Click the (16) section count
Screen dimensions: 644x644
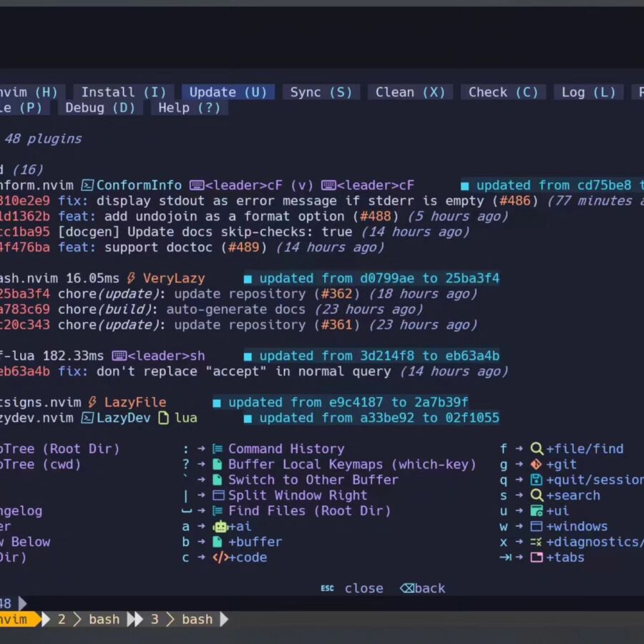[27, 170]
